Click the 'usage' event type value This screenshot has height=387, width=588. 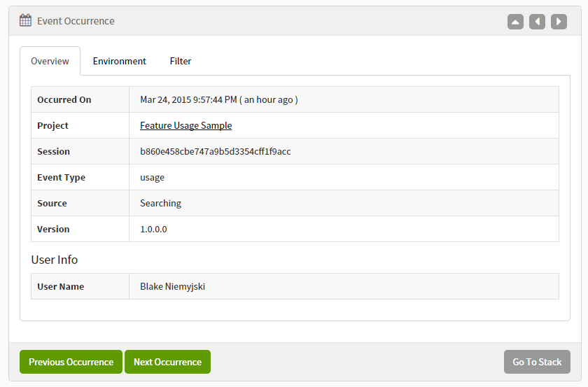pos(152,177)
